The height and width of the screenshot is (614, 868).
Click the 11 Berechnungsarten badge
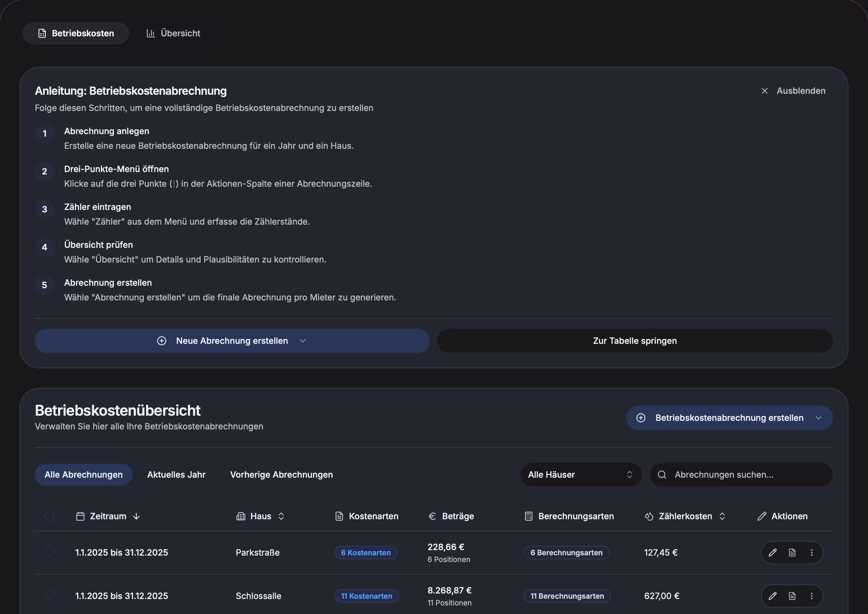click(x=567, y=596)
